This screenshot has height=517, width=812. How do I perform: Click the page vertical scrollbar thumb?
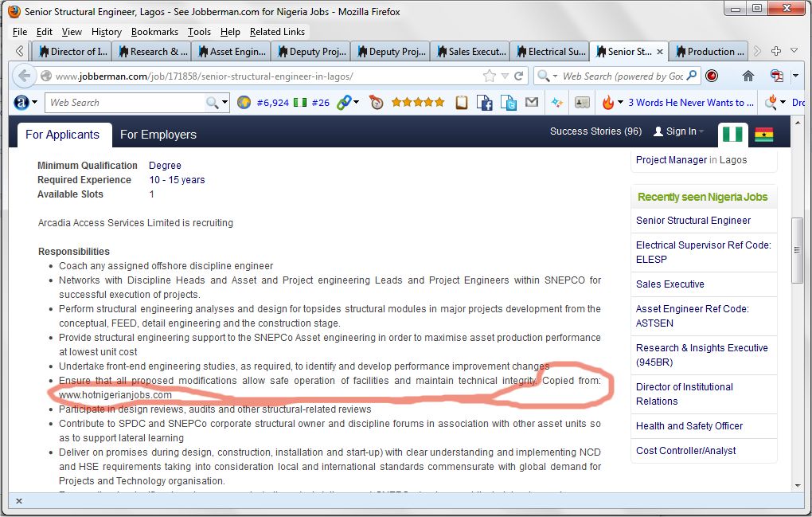(x=797, y=250)
